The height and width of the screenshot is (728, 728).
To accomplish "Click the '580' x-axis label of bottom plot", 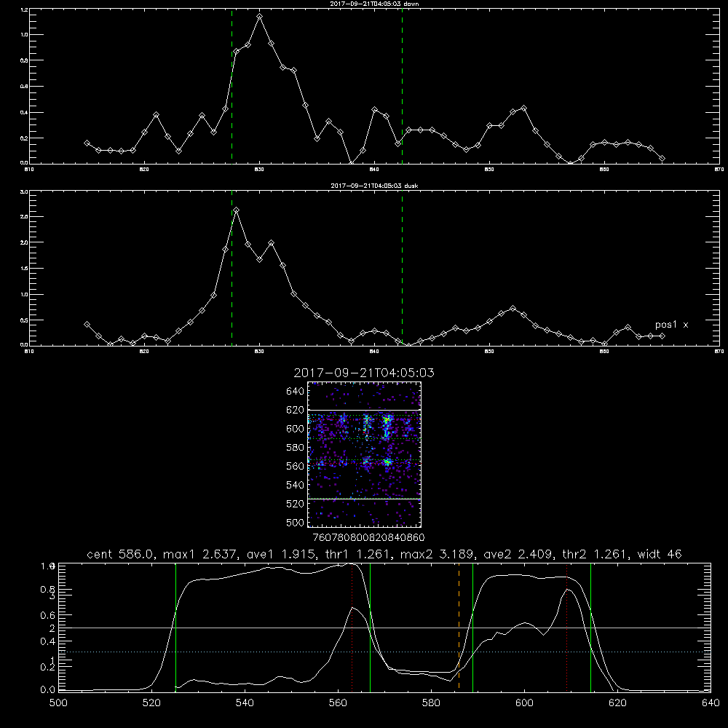I will 431,703.
